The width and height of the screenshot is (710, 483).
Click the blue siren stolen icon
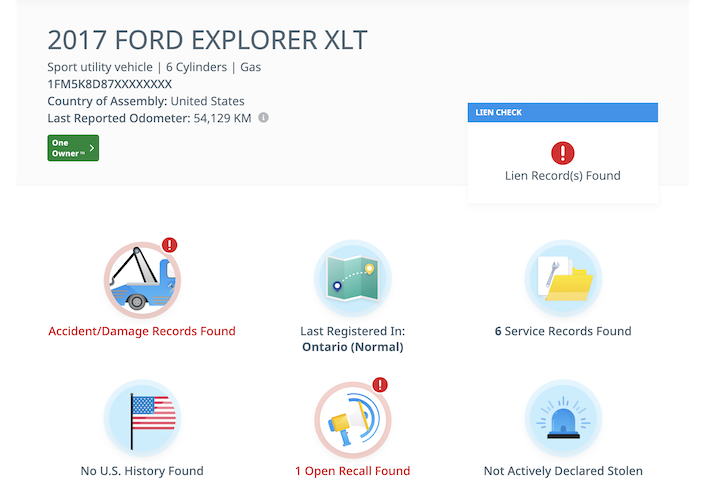563,418
